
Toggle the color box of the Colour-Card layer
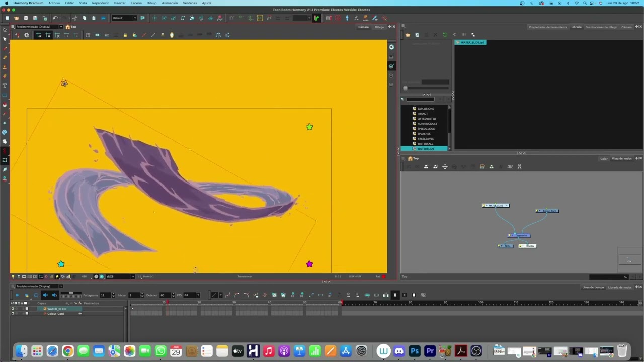click(x=27, y=314)
